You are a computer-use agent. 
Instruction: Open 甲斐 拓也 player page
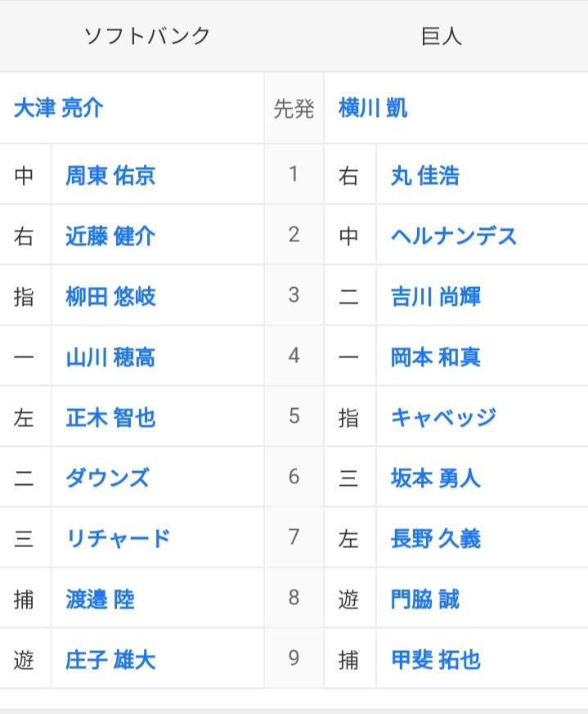[x=436, y=660]
